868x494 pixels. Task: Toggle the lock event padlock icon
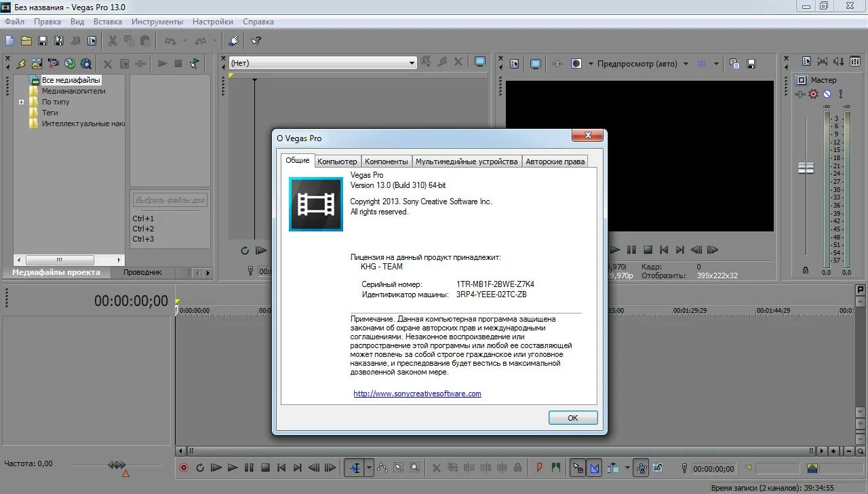tap(517, 468)
